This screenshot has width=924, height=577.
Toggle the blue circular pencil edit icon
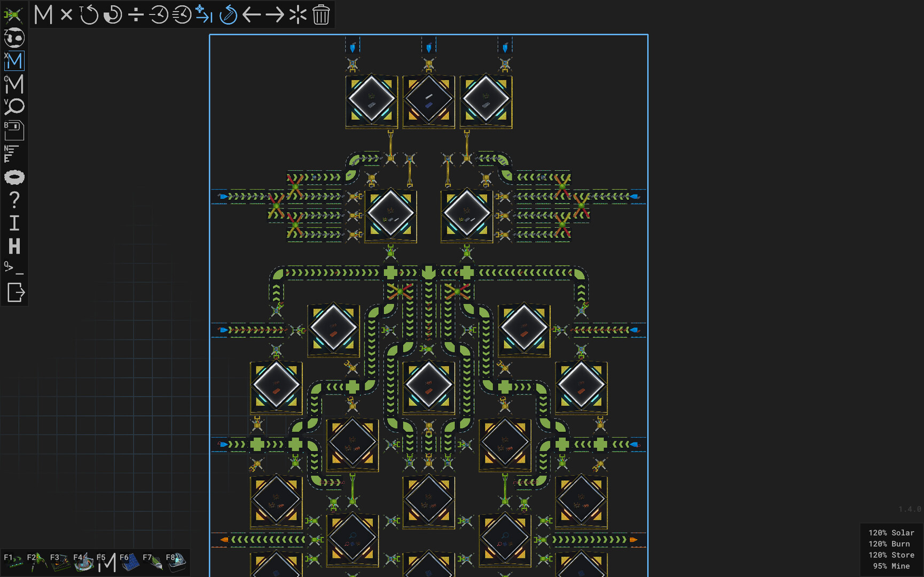pyautogui.click(x=228, y=15)
